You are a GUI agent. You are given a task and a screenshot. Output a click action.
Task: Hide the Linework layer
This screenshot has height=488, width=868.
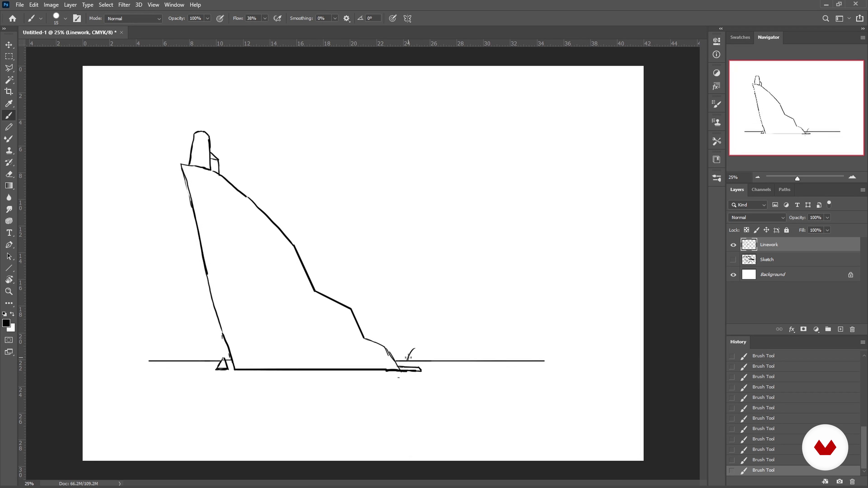[x=733, y=245]
